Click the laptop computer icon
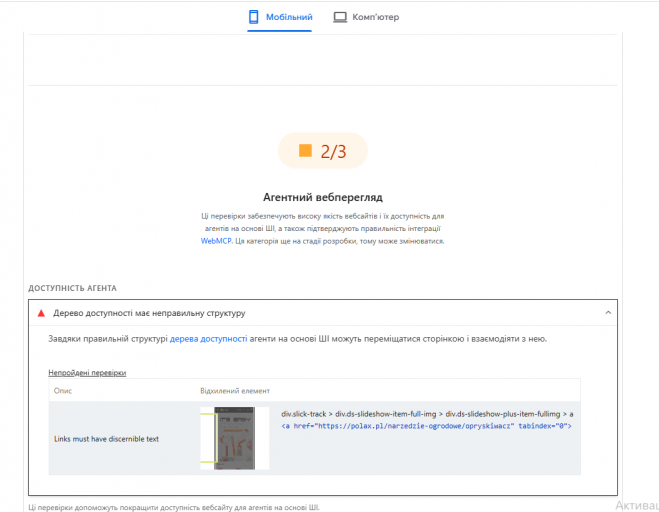659x512 pixels. pos(340,17)
